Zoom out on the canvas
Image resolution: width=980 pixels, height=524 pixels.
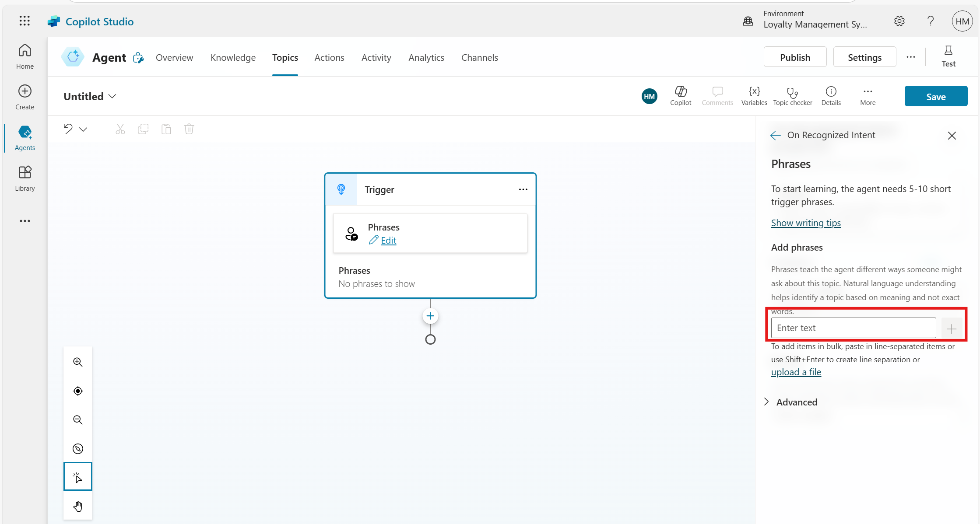[x=78, y=420]
